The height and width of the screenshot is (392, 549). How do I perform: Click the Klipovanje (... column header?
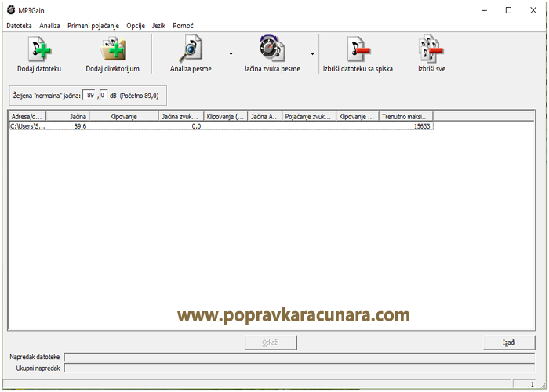(x=226, y=117)
